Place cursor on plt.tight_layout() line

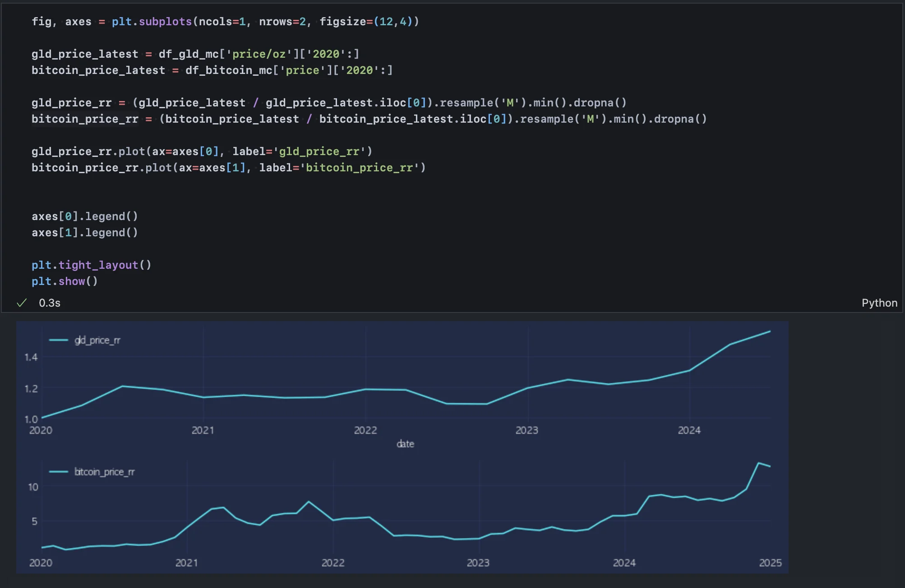click(x=91, y=265)
